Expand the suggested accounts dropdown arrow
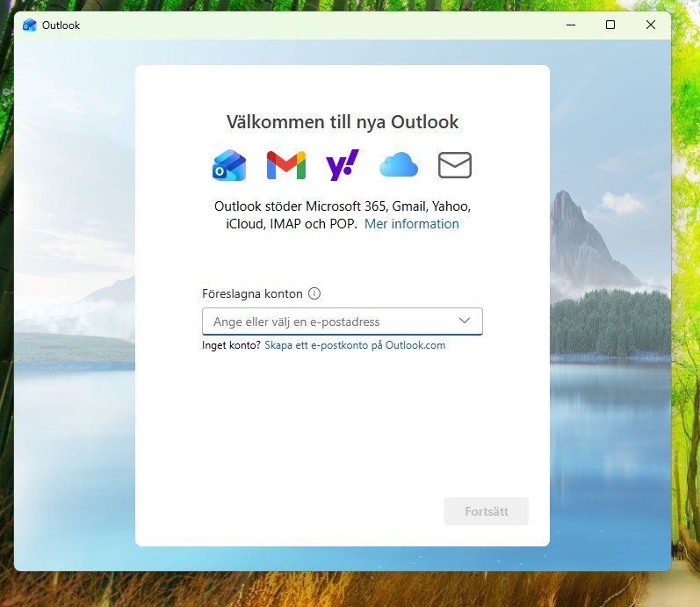 coord(465,322)
